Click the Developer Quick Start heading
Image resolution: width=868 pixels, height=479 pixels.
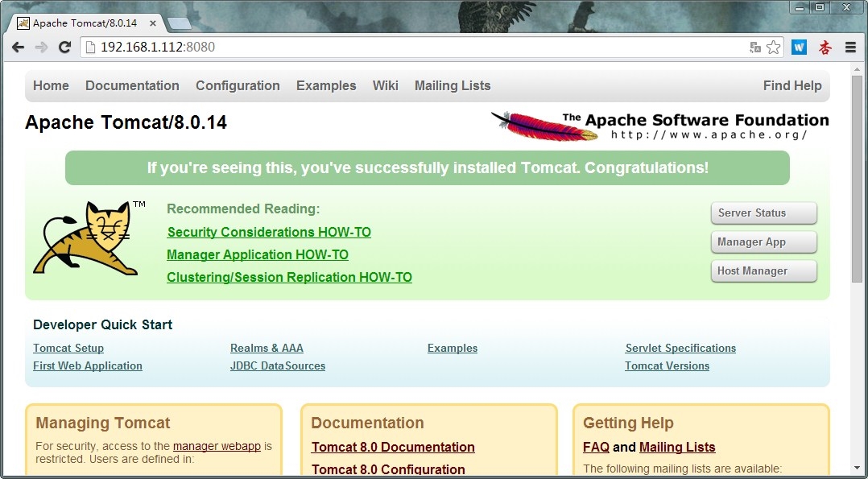coord(102,325)
